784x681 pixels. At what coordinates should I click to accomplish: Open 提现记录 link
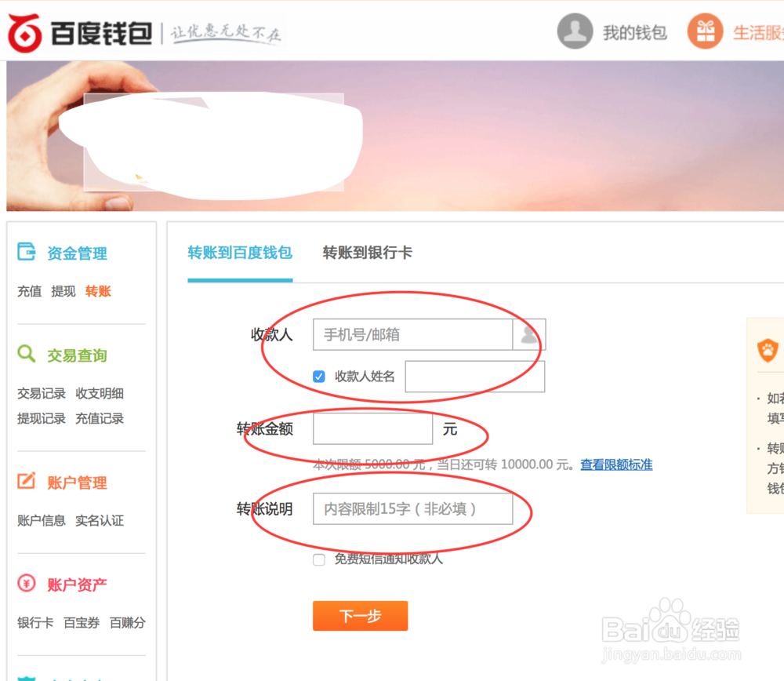tap(42, 418)
